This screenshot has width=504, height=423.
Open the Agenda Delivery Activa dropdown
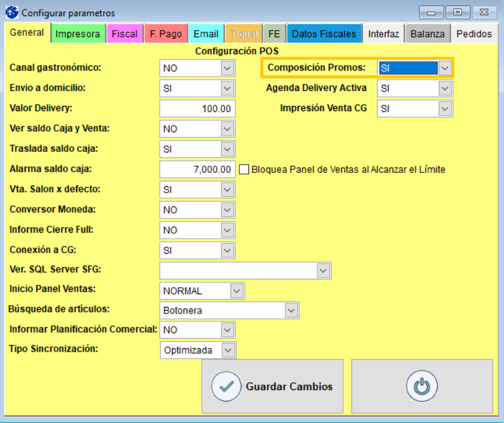(445, 89)
